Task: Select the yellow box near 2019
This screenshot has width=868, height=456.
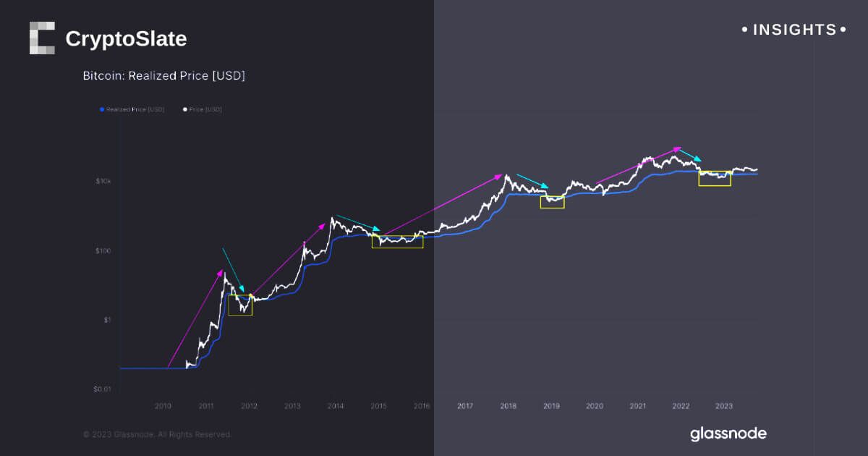Action: point(552,202)
